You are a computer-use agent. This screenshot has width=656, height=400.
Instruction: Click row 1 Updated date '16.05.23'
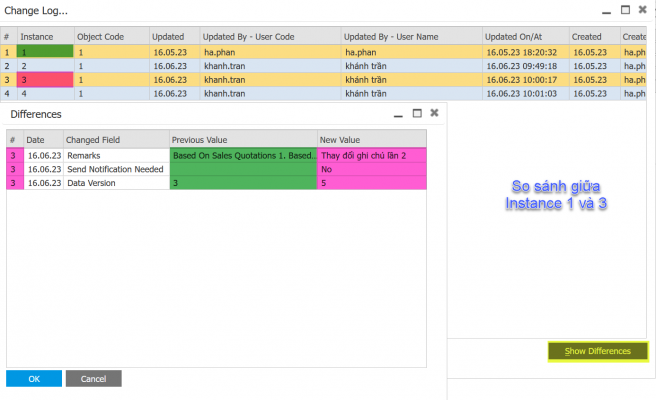pos(174,52)
